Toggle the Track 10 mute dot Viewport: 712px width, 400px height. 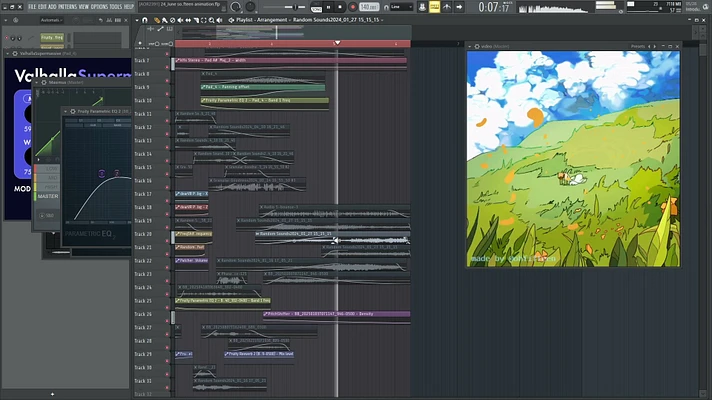point(167,107)
